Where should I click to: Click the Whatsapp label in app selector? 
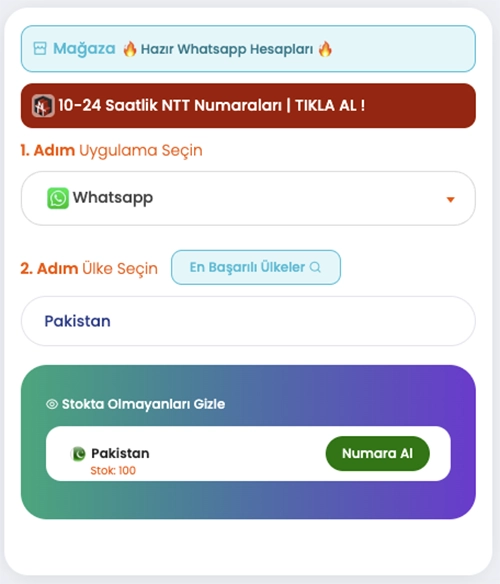(113, 197)
